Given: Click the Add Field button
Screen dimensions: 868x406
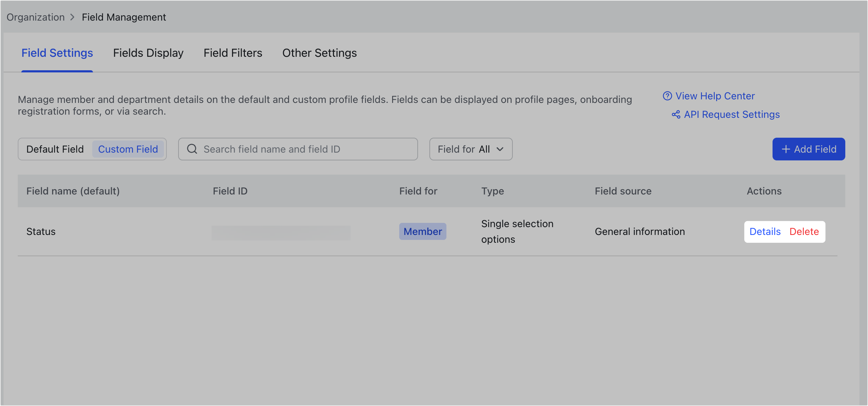Looking at the screenshot, I should coord(809,149).
